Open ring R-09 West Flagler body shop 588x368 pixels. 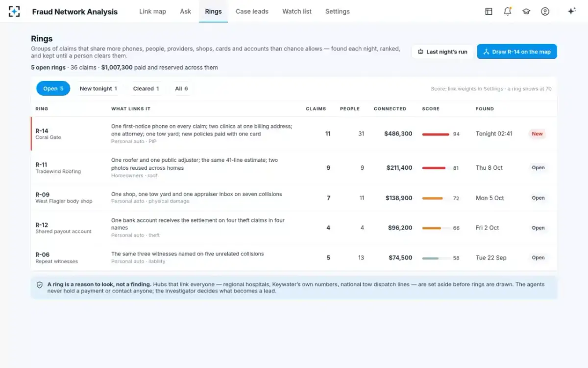[294, 198]
